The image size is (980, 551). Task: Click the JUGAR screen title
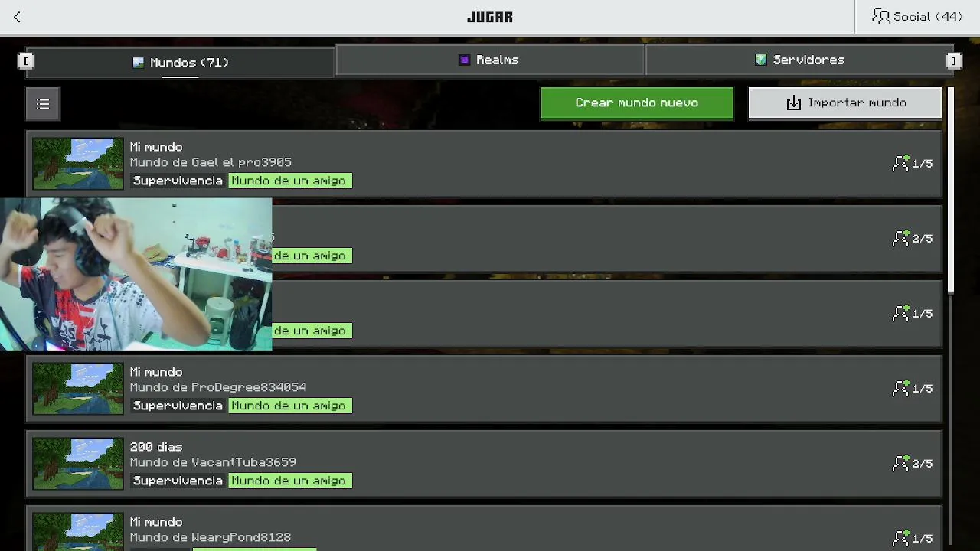pyautogui.click(x=490, y=17)
